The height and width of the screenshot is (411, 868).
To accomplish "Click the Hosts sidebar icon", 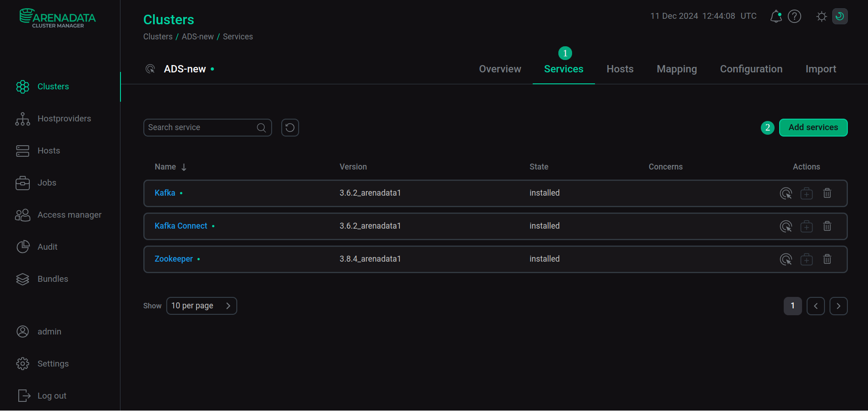I will pyautogui.click(x=22, y=151).
